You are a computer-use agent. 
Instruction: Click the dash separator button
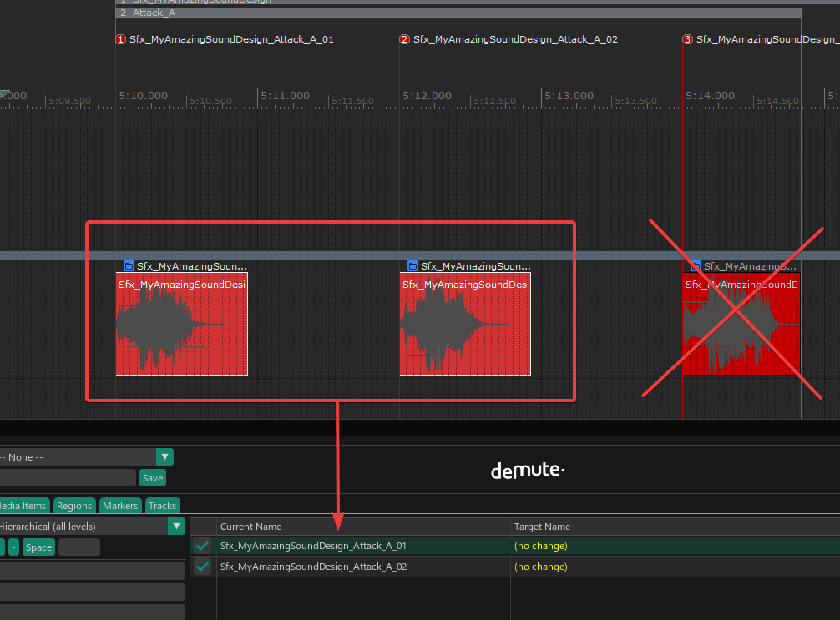click(14, 547)
